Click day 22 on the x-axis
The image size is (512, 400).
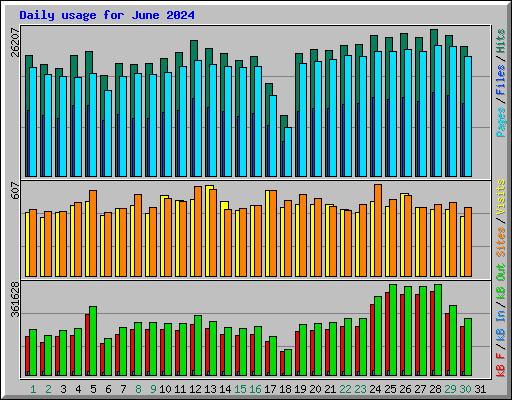coord(345,389)
